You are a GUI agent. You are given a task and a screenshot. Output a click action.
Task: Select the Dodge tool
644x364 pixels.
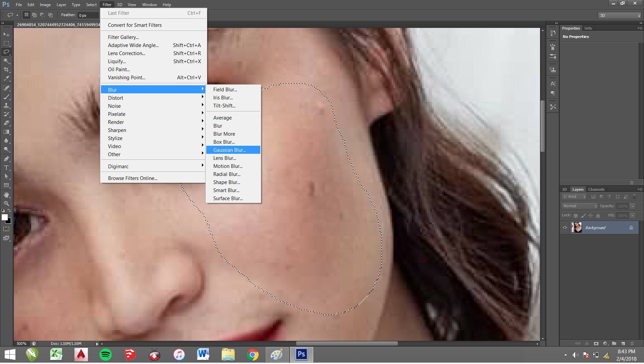(x=6, y=149)
